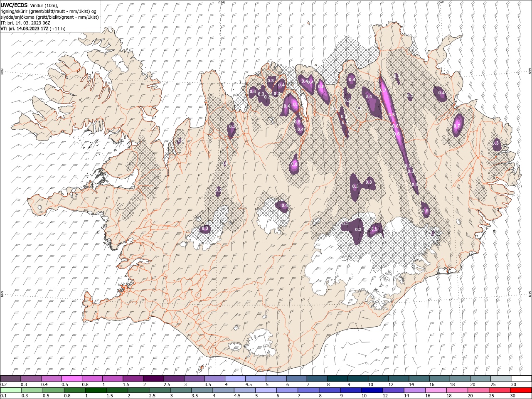The width and height of the screenshot is (532, 399).
Task: Pick the bright red swatch starting at 30
Action: click(x=520, y=390)
